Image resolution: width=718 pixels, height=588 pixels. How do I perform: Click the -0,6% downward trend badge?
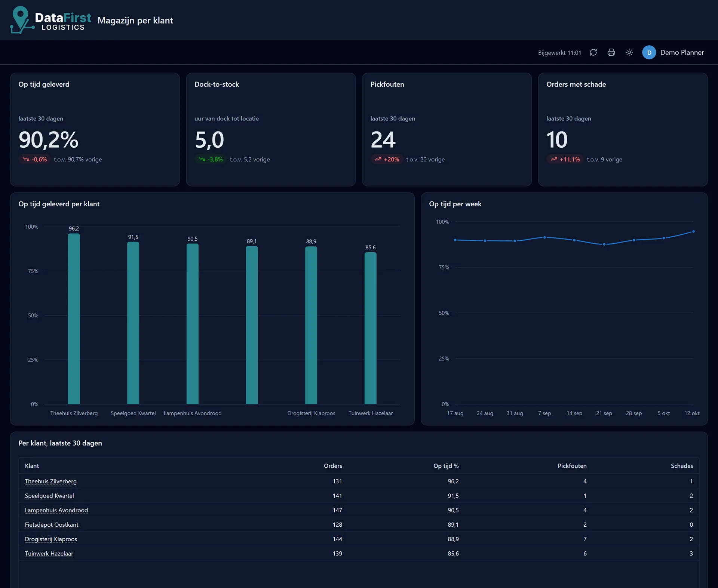[x=34, y=160]
